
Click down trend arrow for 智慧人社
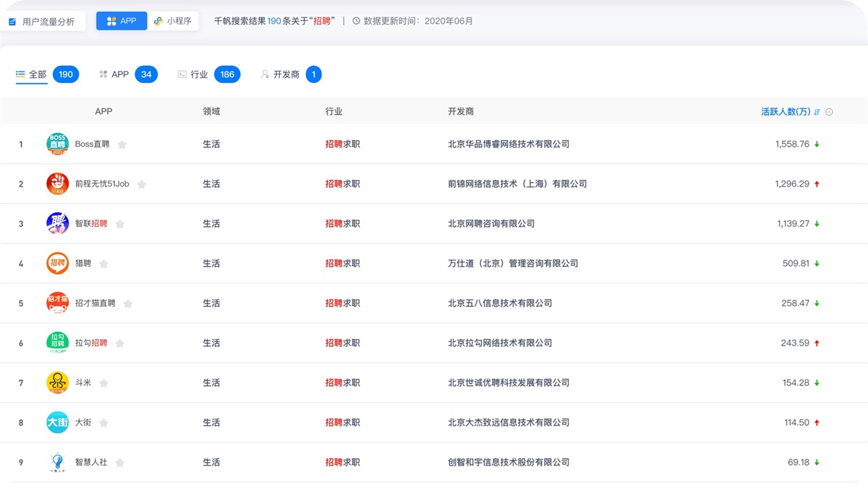pos(817,463)
